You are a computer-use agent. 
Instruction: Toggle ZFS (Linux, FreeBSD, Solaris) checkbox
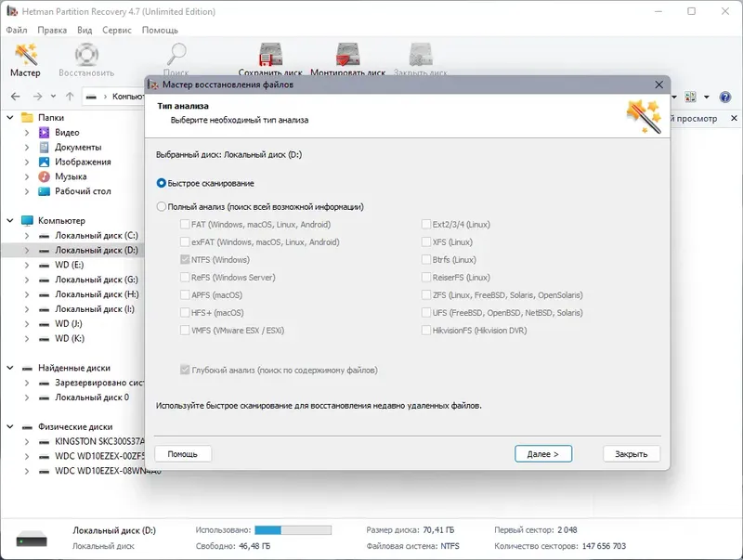coord(426,295)
